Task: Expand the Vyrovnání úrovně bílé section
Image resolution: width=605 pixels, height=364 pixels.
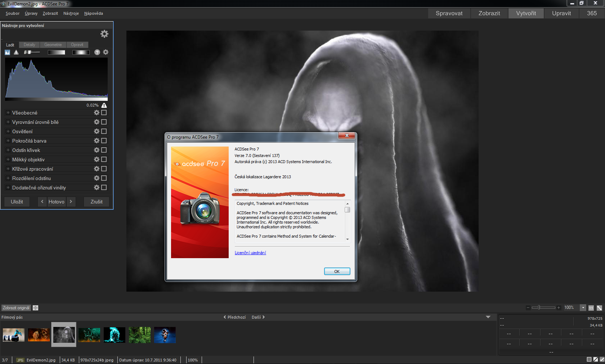Action: [x=8, y=122]
